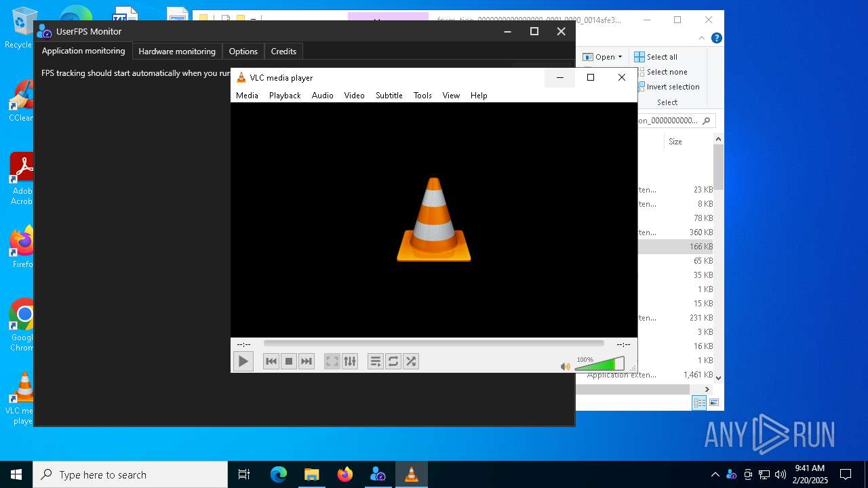This screenshot has height=488, width=868.
Task: Open the Tools menu in VLC
Action: pos(422,96)
